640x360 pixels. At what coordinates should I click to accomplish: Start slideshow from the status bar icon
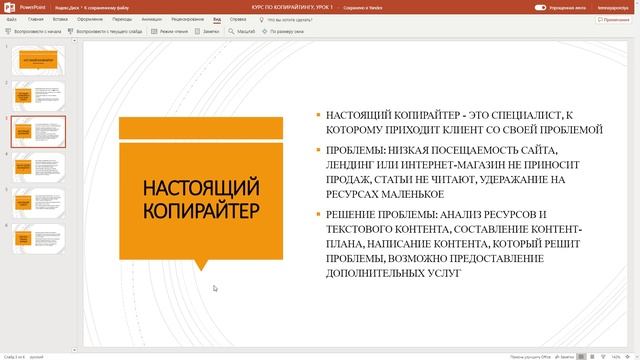(603, 357)
